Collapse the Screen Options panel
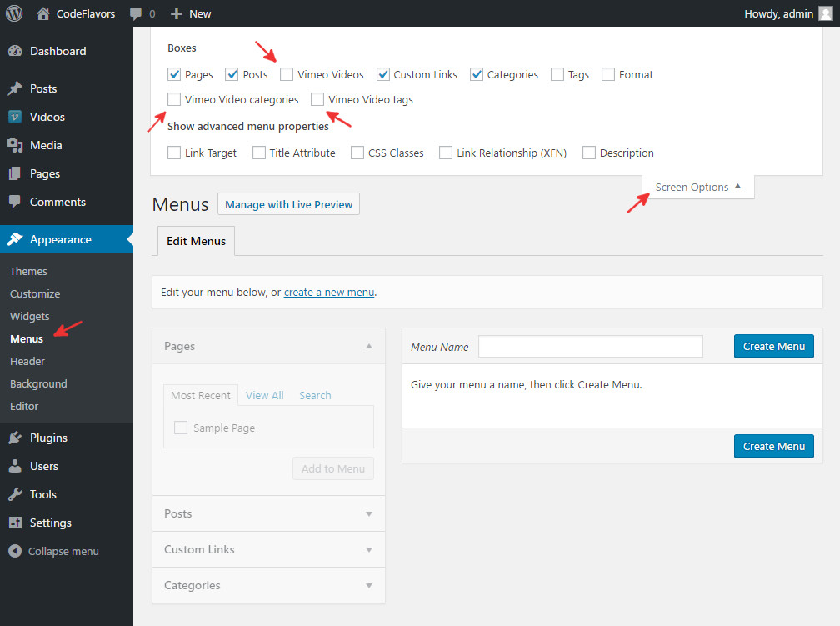Viewport: 840px width, 626px height. click(698, 187)
